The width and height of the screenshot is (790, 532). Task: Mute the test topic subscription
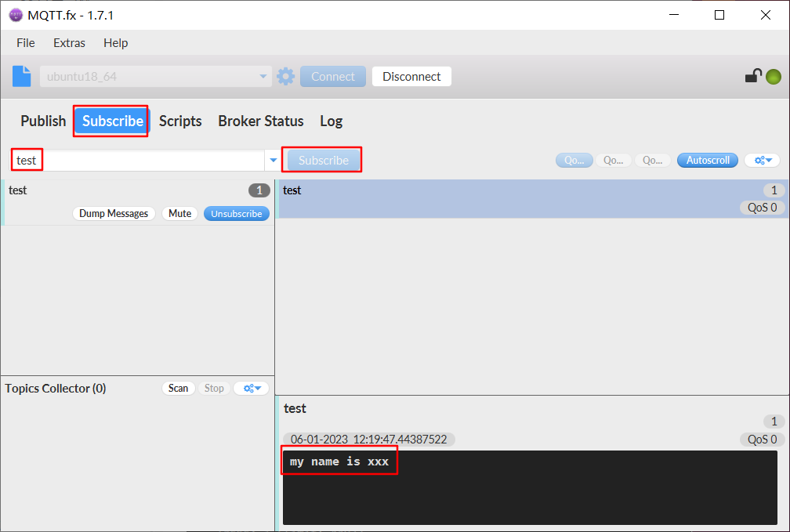(x=179, y=213)
